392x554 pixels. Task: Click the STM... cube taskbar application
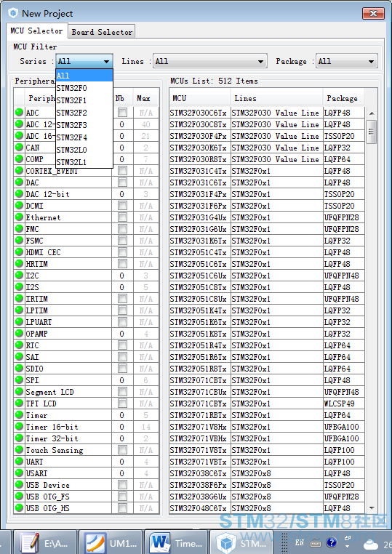coord(241,542)
